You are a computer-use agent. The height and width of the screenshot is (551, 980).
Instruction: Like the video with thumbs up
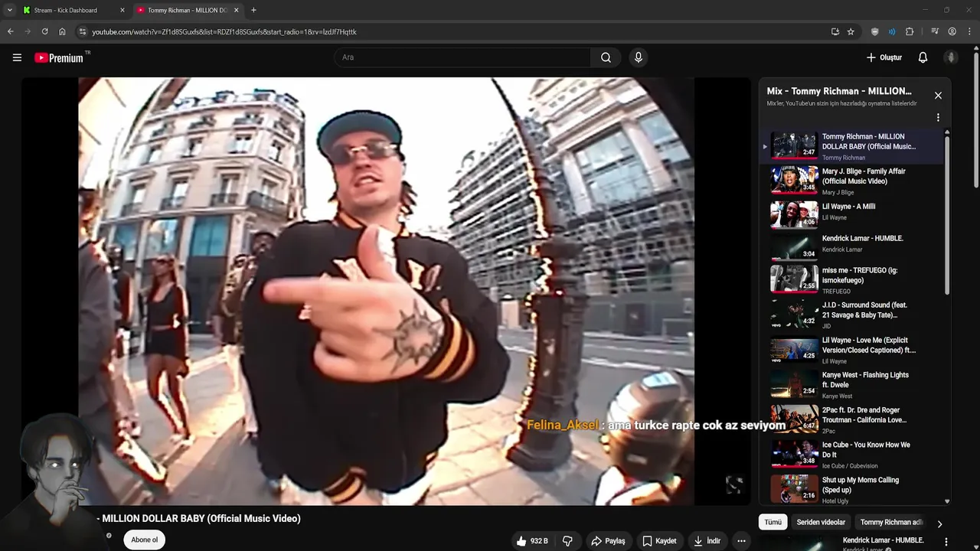532,541
